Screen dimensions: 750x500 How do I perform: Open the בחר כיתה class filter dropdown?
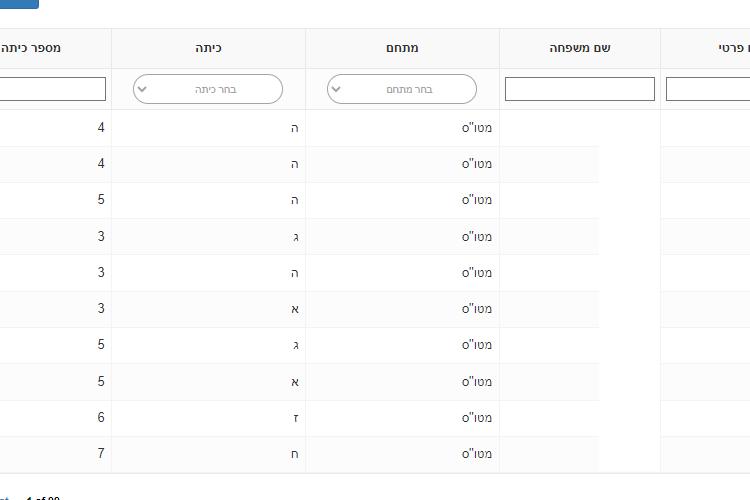[208, 89]
